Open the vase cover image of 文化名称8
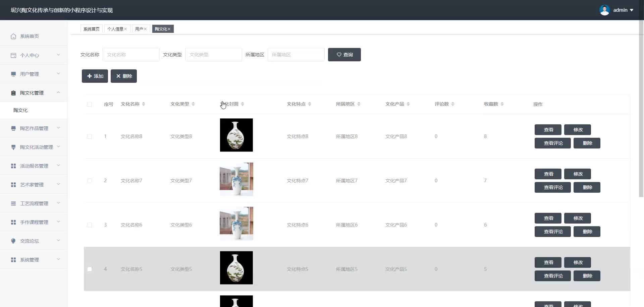 236,135
